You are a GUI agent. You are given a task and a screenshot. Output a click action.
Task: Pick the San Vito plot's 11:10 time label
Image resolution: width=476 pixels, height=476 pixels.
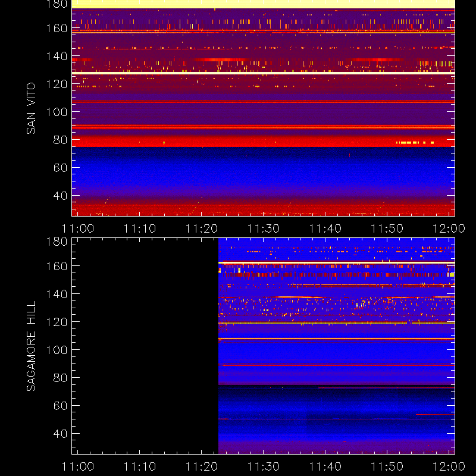tap(140, 228)
